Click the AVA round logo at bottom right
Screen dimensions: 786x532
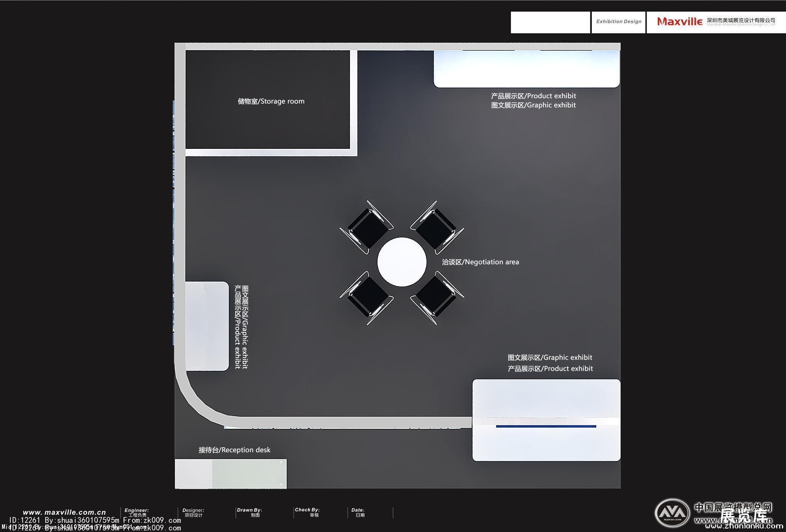tap(672, 512)
